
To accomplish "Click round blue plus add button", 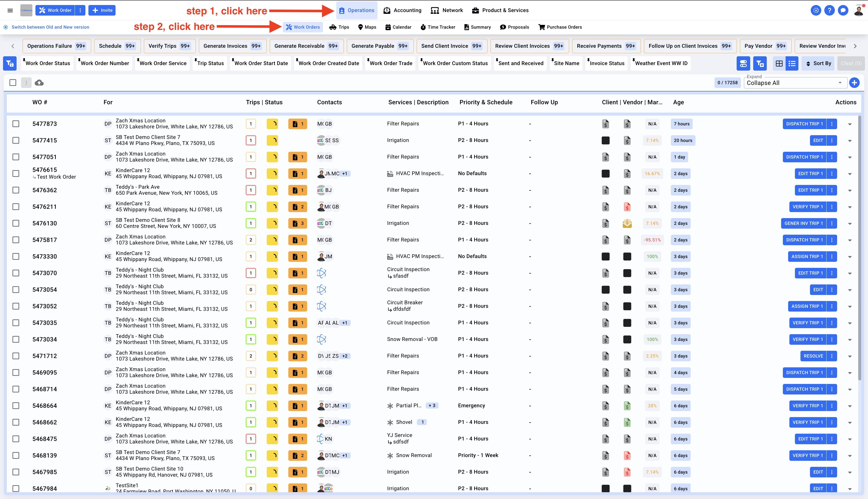I will tap(855, 83).
